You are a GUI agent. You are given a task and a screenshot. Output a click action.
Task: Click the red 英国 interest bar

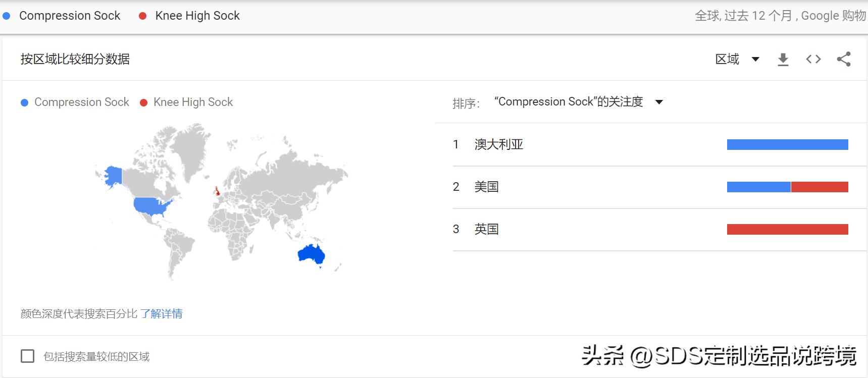[x=787, y=230]
